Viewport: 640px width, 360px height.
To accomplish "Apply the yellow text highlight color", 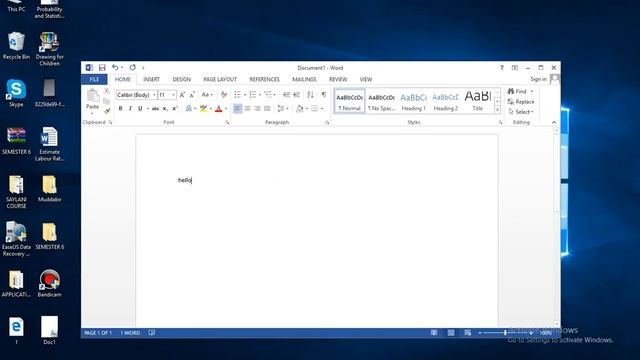I will click(203, 109).
